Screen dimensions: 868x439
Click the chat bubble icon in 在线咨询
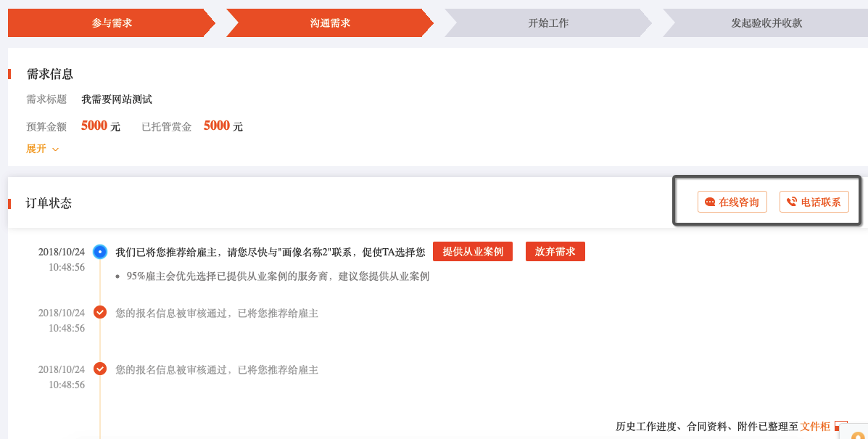710,202
